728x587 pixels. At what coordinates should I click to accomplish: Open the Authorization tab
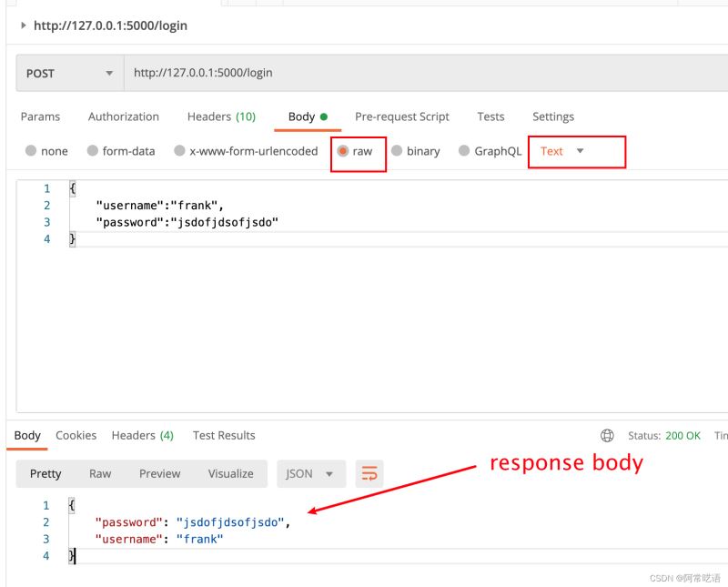tap(123, 116)
